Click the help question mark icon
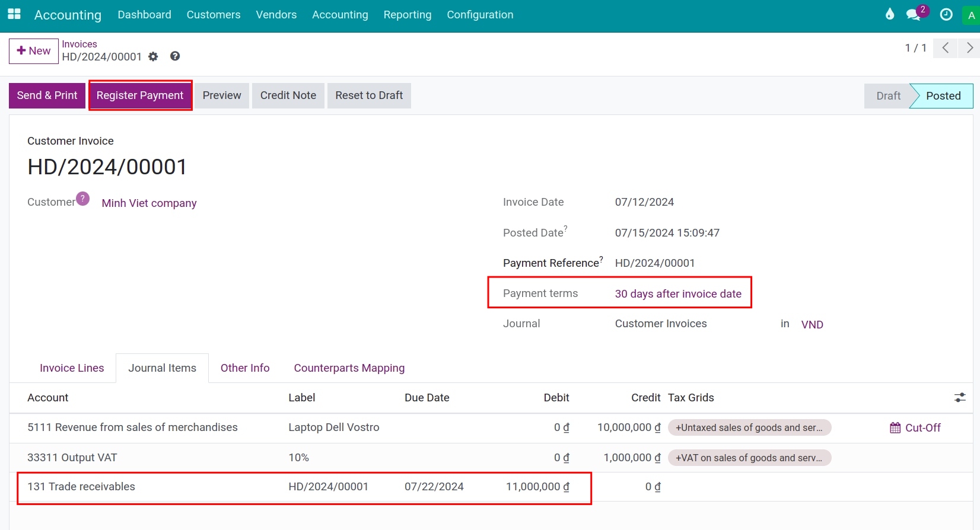This screenshot has height=530, width=980. [x=175, y=56]
